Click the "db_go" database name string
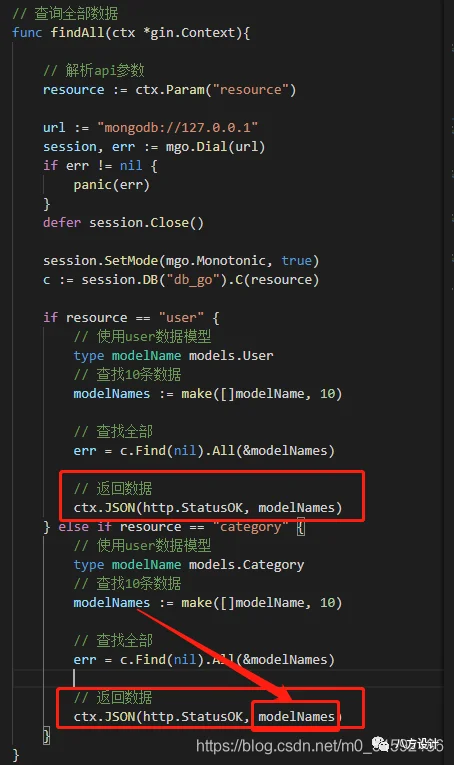 coord(193,280)
